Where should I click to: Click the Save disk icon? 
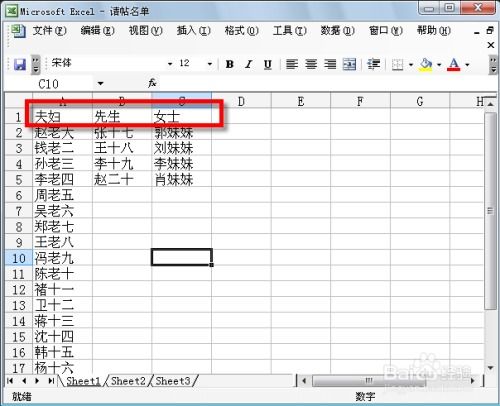20,64
